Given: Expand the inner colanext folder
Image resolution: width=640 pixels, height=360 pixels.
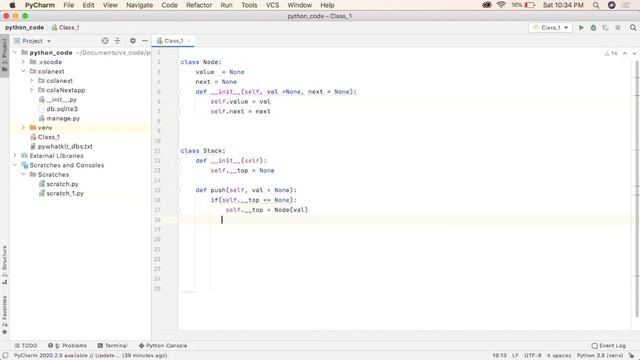Looking at the screenshot, I should [32, 81].
